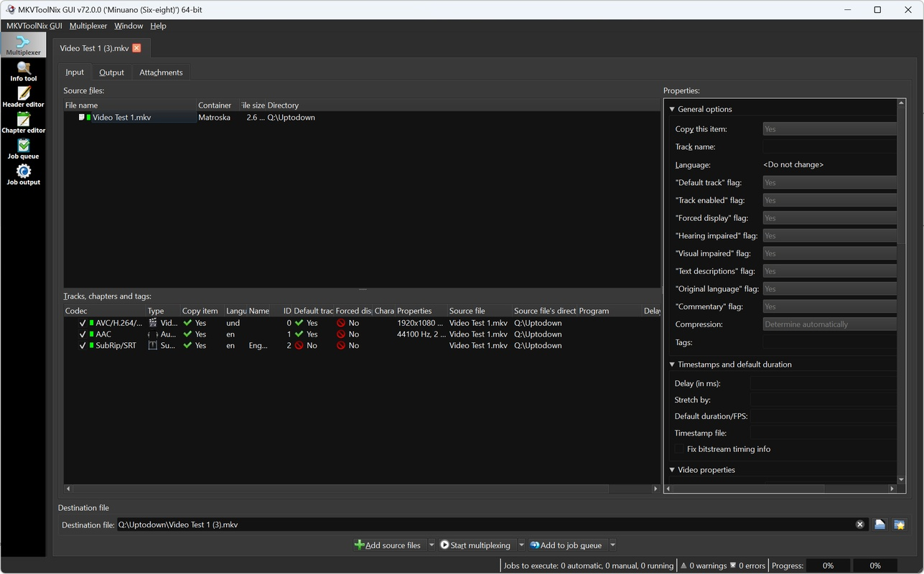Open recent destinations star icon
The height and width of the screenshot is (574, 924).
click(899, 524)
